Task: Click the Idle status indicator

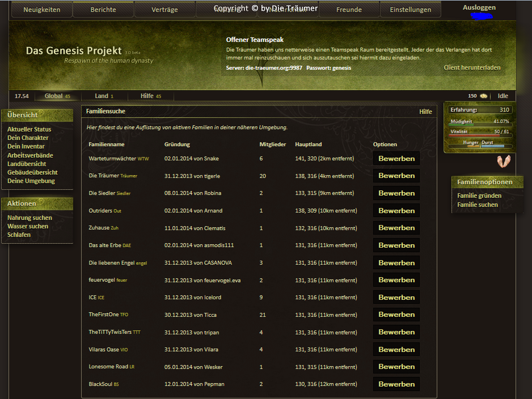Action: pyautogui.click(x=503, y=96)
